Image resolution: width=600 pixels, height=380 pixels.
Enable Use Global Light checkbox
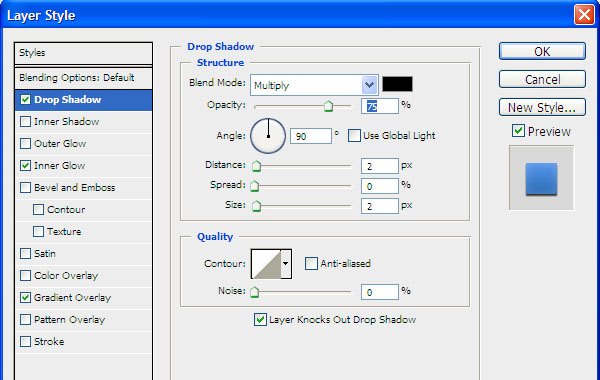(354, 135)
